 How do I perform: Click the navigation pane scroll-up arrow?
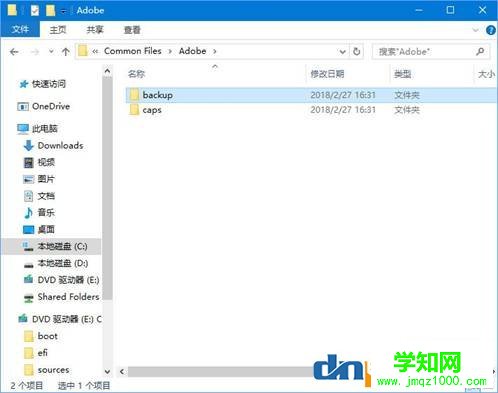pyautogui.click(x=107, y=71)
